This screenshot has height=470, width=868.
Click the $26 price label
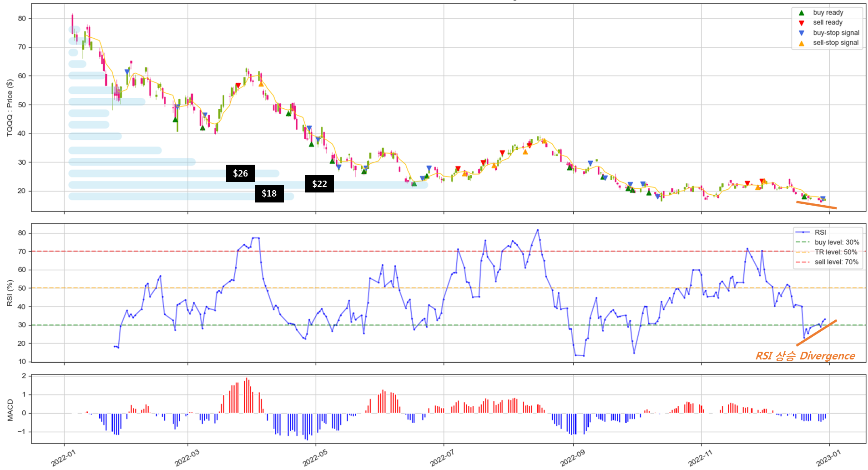(240, 173)
